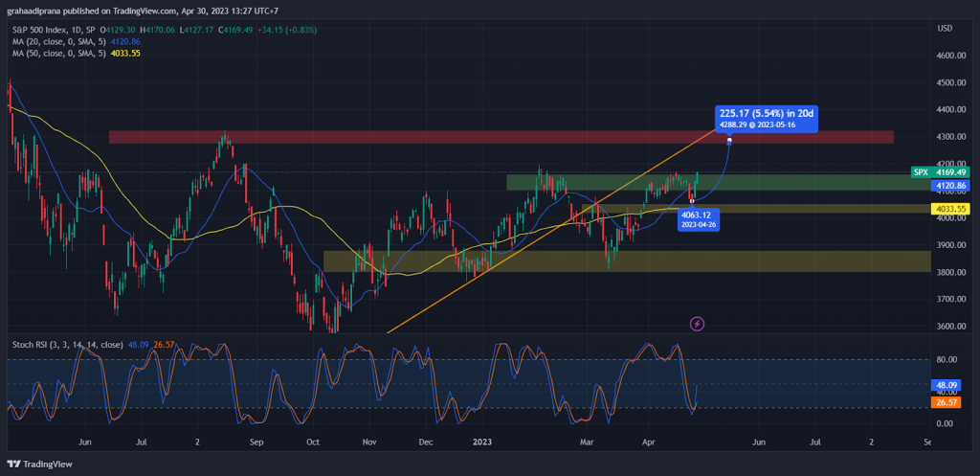Viewport: 980px width, 476px height.
Task: Click the high value H4170.06
Action: [156, 30]
